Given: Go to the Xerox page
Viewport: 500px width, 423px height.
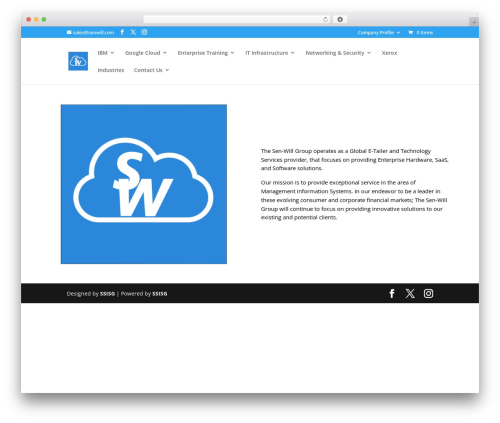Looking at the screenshot, I should click(389, 53).
